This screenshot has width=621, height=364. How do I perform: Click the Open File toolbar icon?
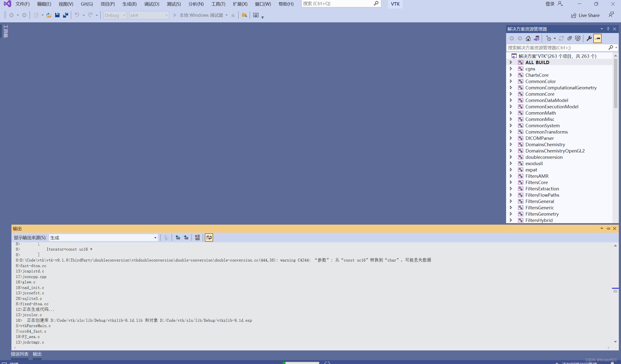coord(49,15)
